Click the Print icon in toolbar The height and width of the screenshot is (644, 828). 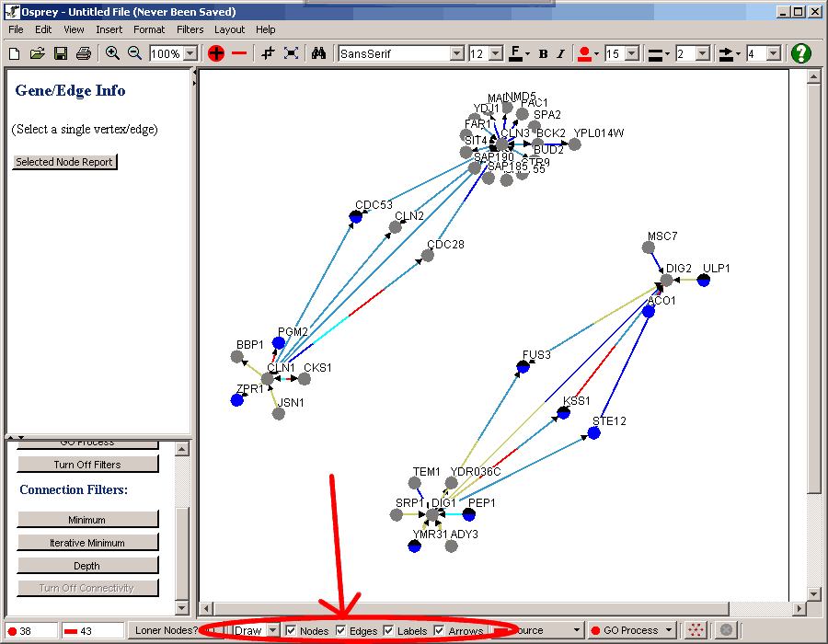click(x=83, y=53)
